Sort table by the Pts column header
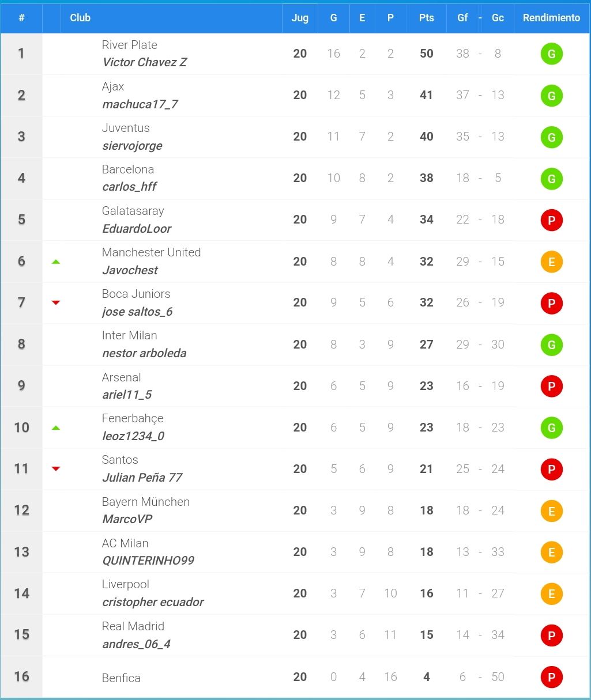Viewport: 591px width, 700px height. click(x=426, y=18)
